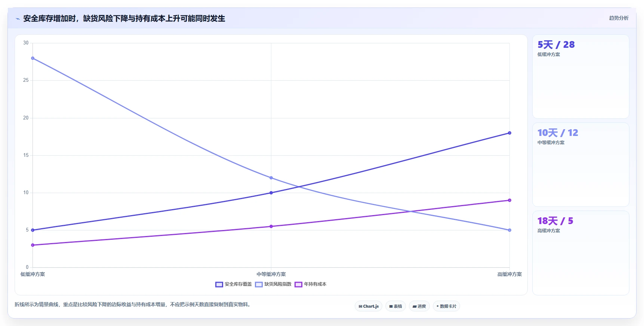This screenshot has width=644, height=326.
Task: Select the 缺货风险指数 point at 中等缓冲方案
Action: pos(271,178)
